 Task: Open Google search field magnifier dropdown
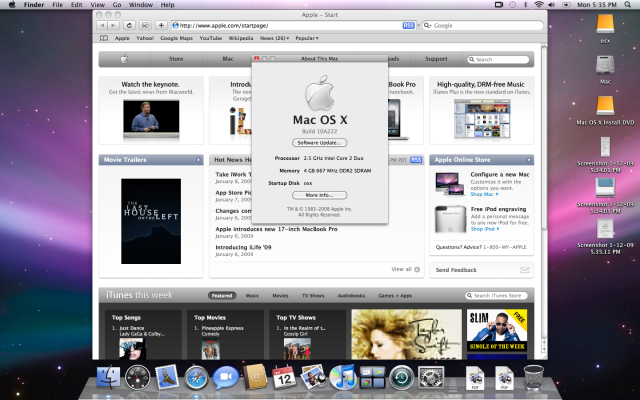[x=428, y=25]
